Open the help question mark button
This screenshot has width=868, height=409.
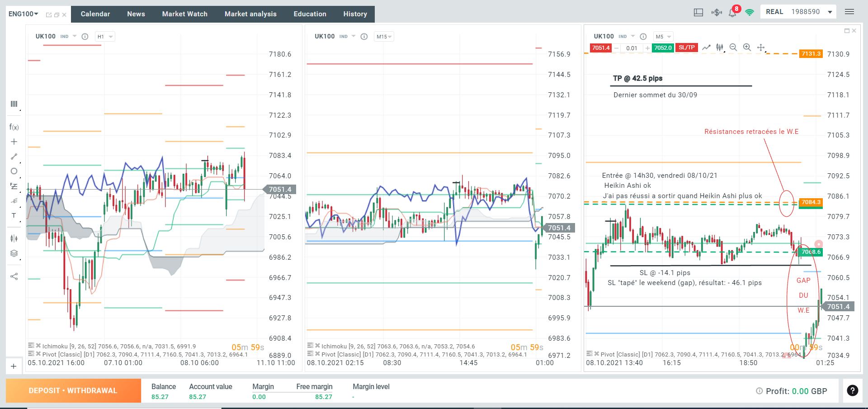(852, 390)
